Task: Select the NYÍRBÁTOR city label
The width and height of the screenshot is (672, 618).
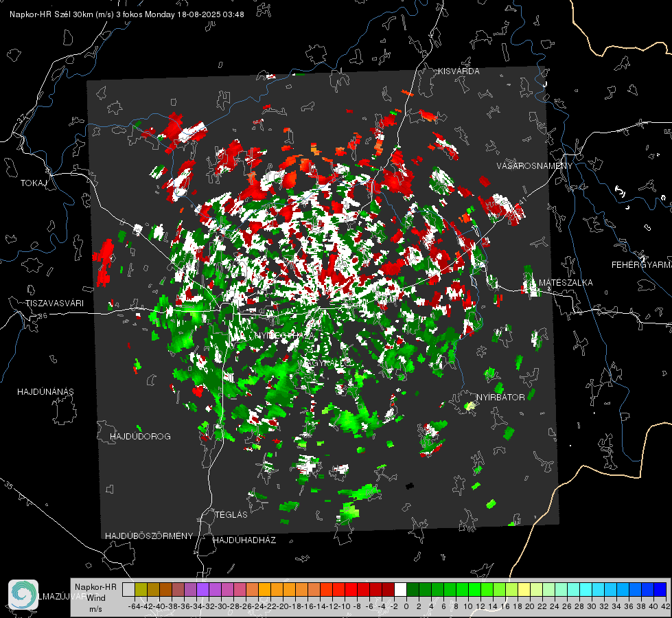Action: (500, 397)
